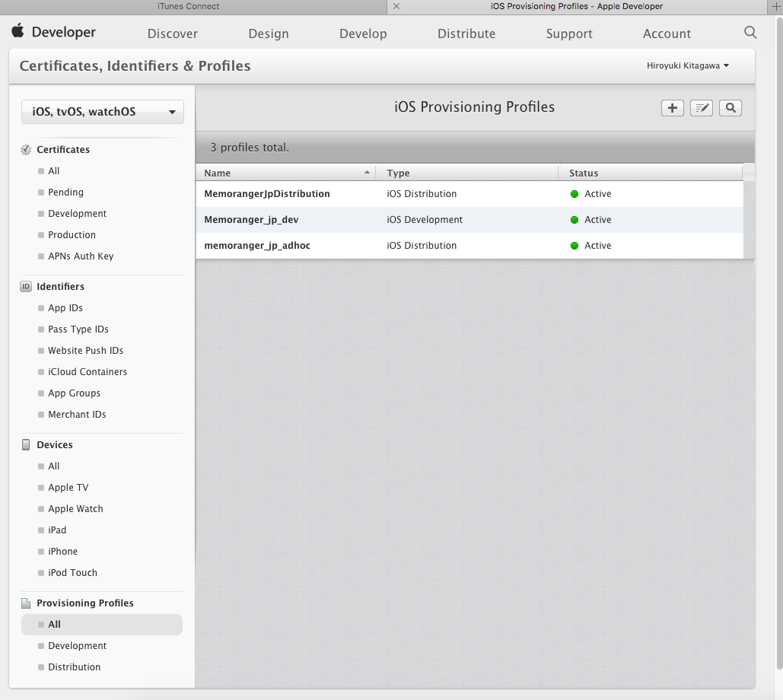Toggle sort arrow on Name column
Screen dimensions: 783x700
[x=367, y=172]
